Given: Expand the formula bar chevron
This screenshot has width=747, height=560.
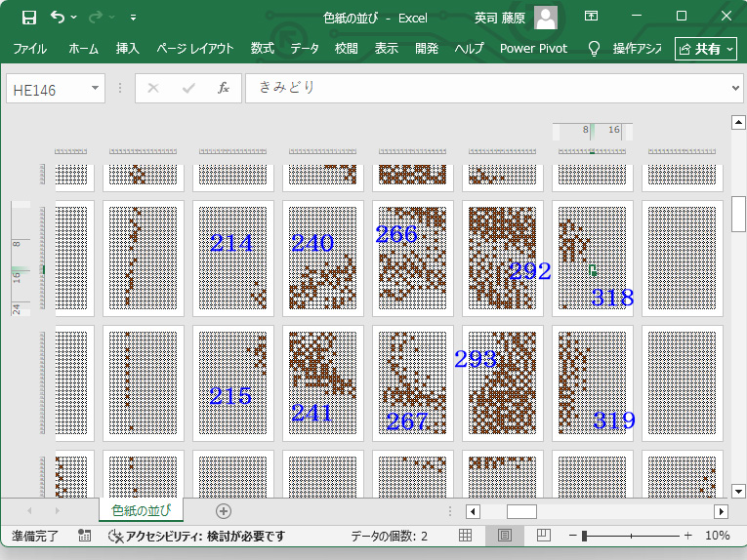Looking at the screenshot, I should 735,89.
